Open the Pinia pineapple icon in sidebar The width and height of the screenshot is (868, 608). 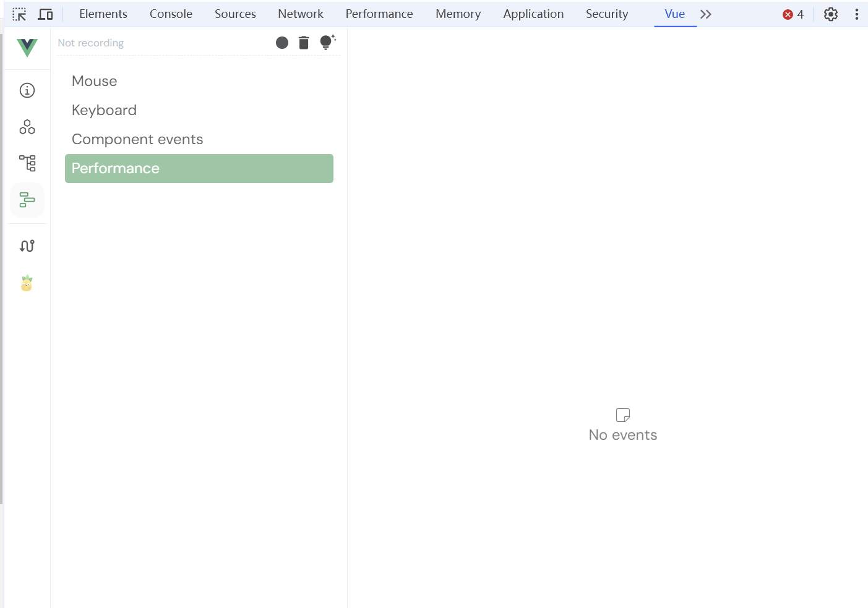click(27, 283)
